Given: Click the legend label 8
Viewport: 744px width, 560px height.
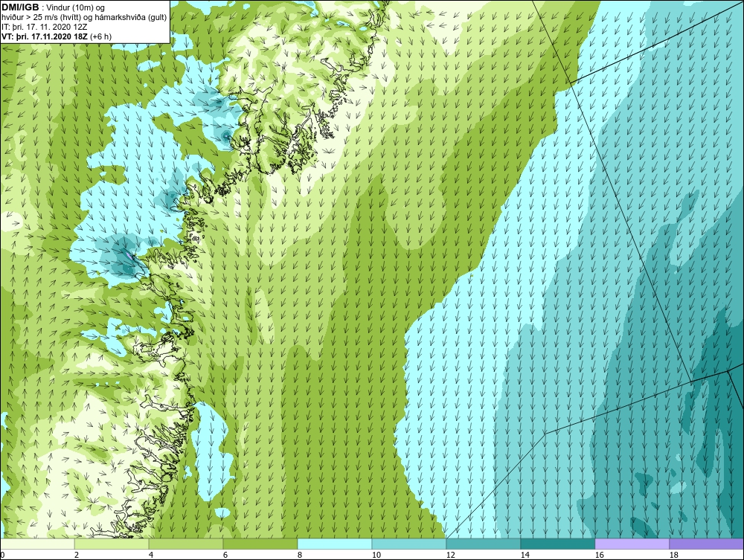Looking at the screenshot, I should point(300,555).
